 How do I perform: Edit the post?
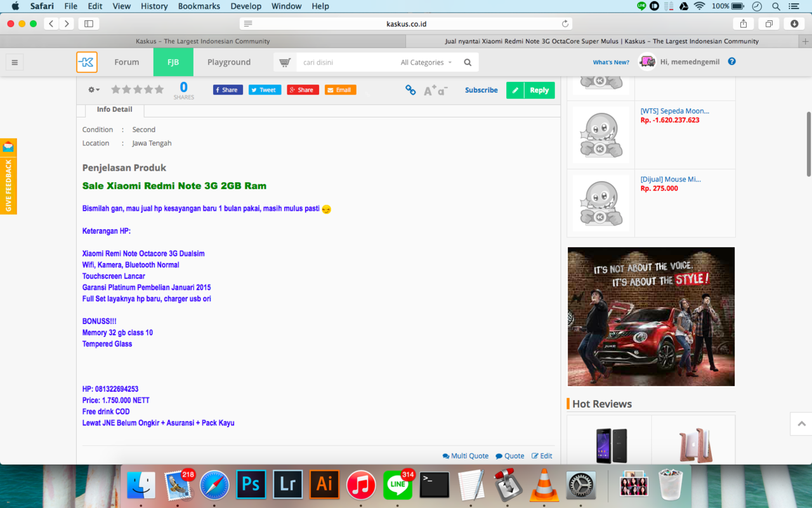click(x=542, y=456)
